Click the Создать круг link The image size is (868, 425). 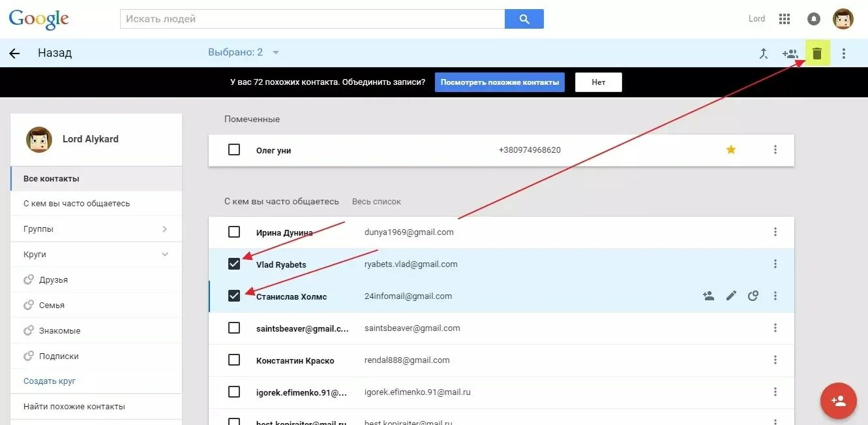50,381
